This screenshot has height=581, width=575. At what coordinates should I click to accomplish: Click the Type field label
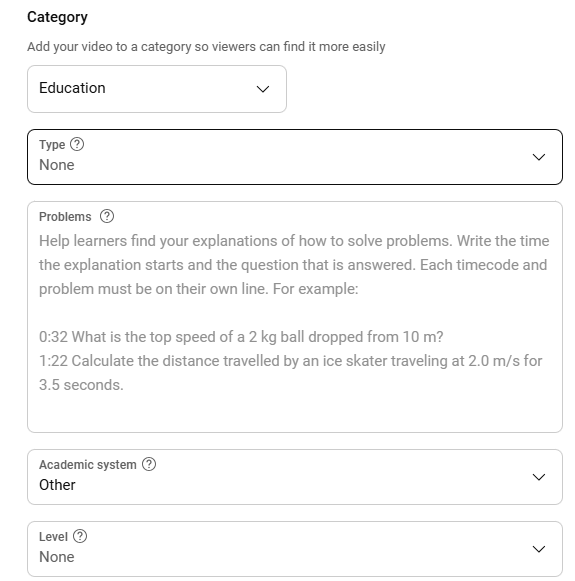pyautogui.click(x=52, y=145)
